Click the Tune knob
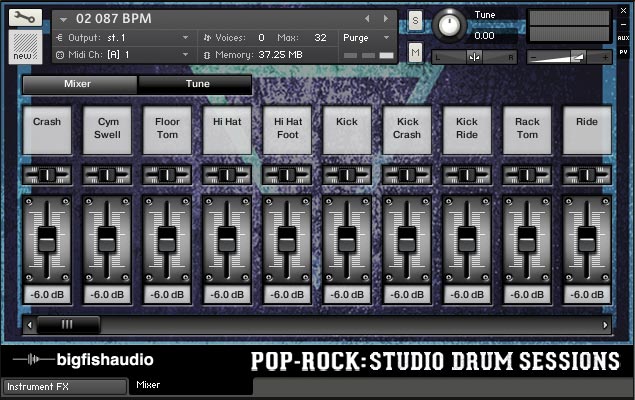The width and height of the screenshot is (635, 400). point(451,25)
